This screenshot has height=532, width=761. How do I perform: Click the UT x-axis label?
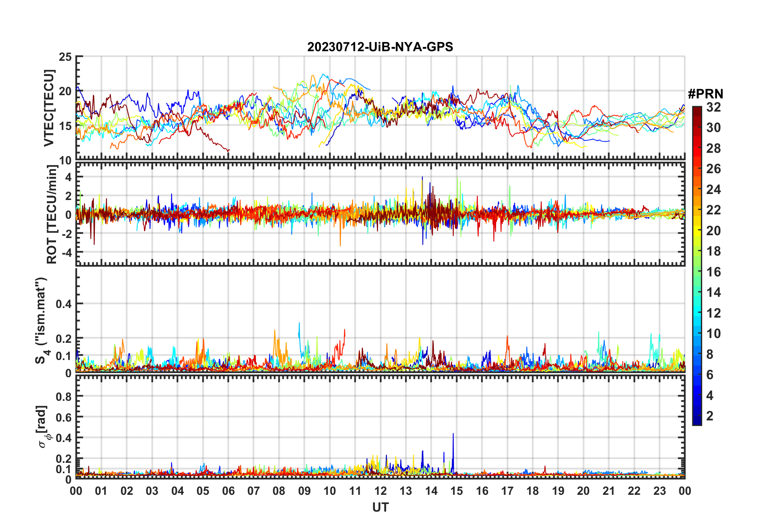click(x=380, y=507)
